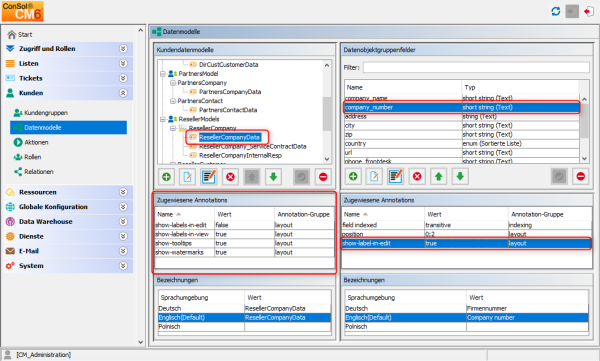Delete field with red X under field list
600x361 pixels.
click(417, 176)
